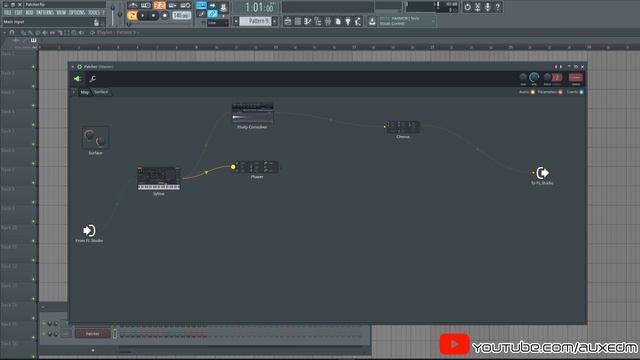Toggle the playlist magnet snap icon
The height and width of the screenshot is (360, 640).
tap(12, 32)
